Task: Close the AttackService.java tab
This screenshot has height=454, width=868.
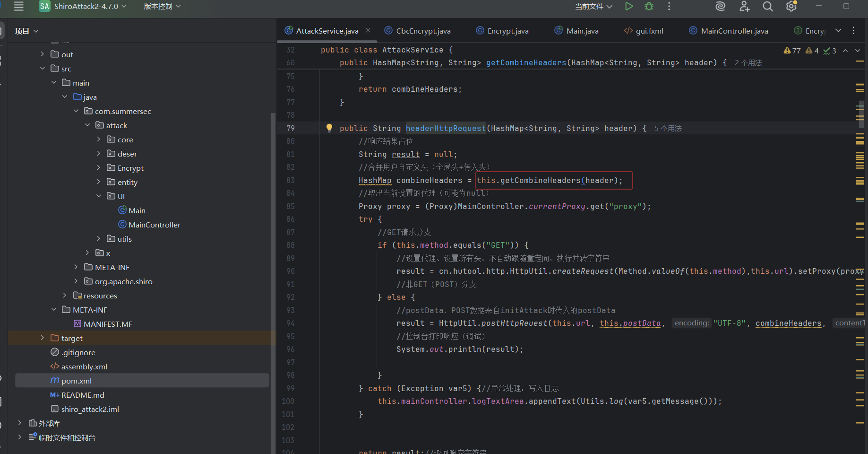Action: click(x=368, y=31)
